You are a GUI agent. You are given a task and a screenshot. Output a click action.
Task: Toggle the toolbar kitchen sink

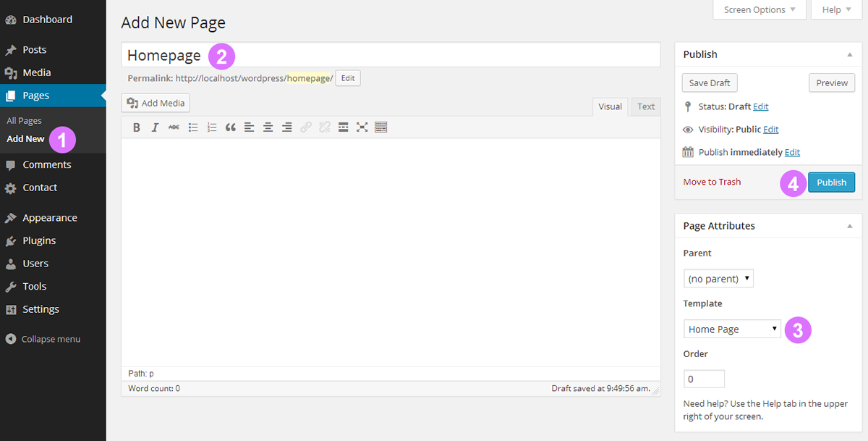tap(381, 127)
